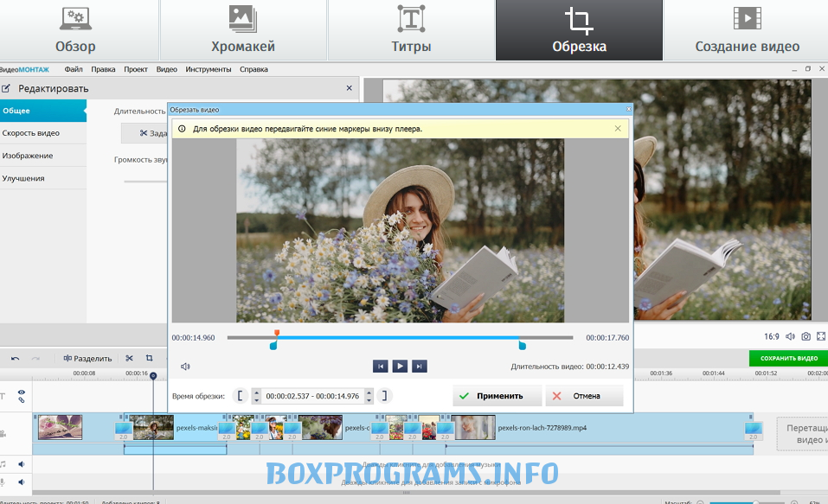Viewport: 828px width, 504px height.
Task: Open the last transition at timeline end
Action: click(754, 431)
